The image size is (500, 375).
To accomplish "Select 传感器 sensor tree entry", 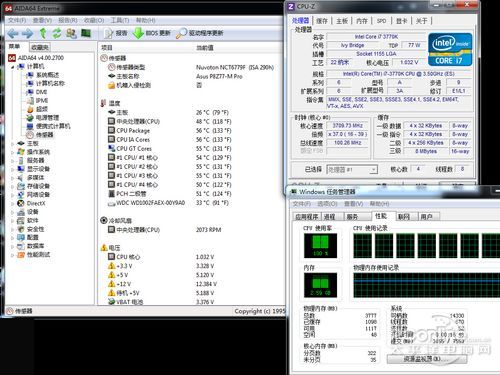I will (x=40, y=135).
